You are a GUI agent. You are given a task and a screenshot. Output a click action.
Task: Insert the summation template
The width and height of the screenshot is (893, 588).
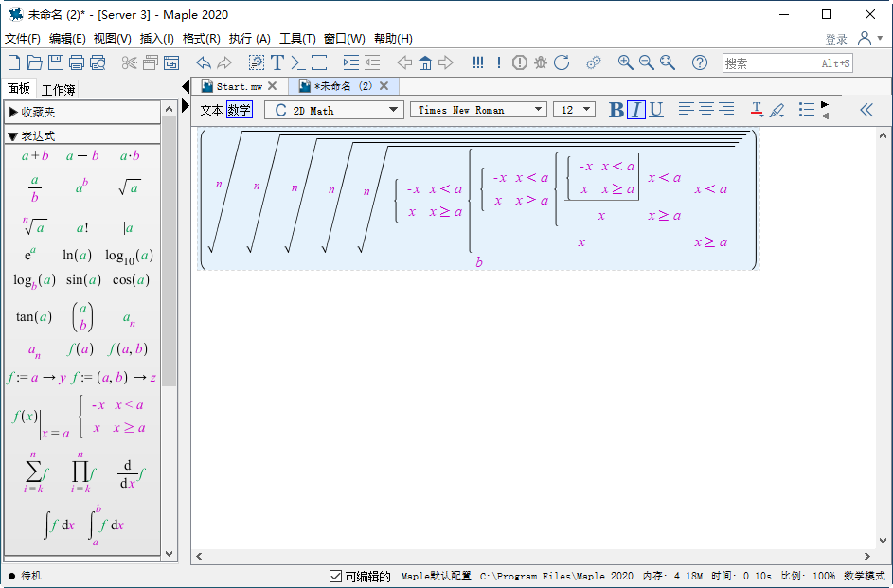36,472
